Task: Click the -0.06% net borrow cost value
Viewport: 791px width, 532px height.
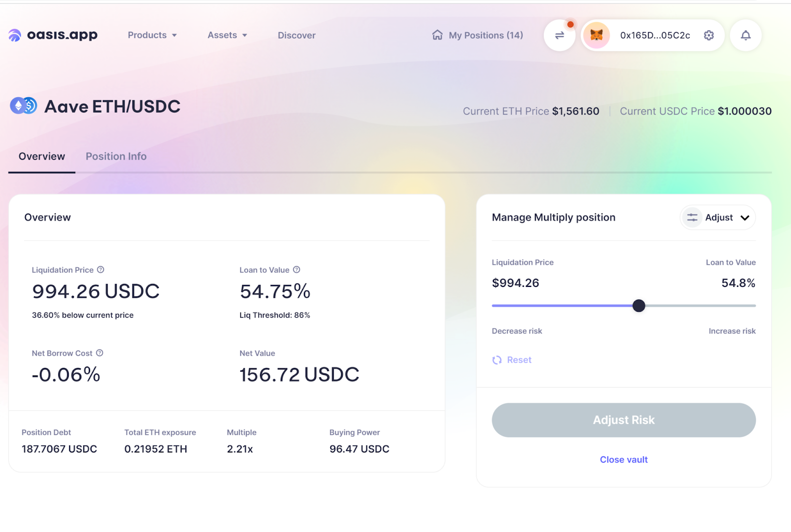Action: (x=66, y=375)
